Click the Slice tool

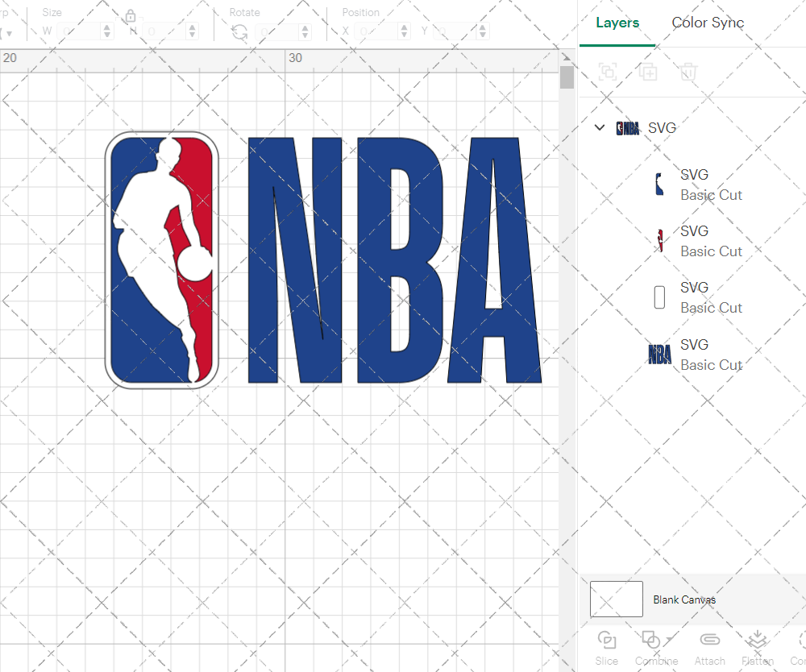pyautogui.click(x=607, y=649)
